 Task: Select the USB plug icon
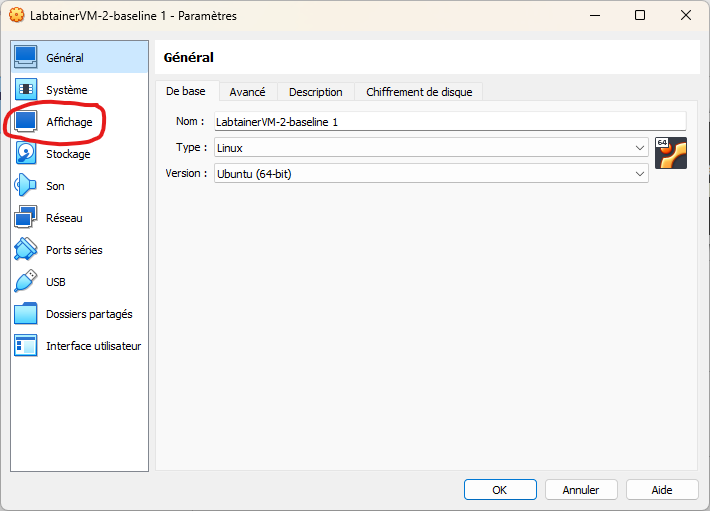pyautogui.click(x=26, y=282)
